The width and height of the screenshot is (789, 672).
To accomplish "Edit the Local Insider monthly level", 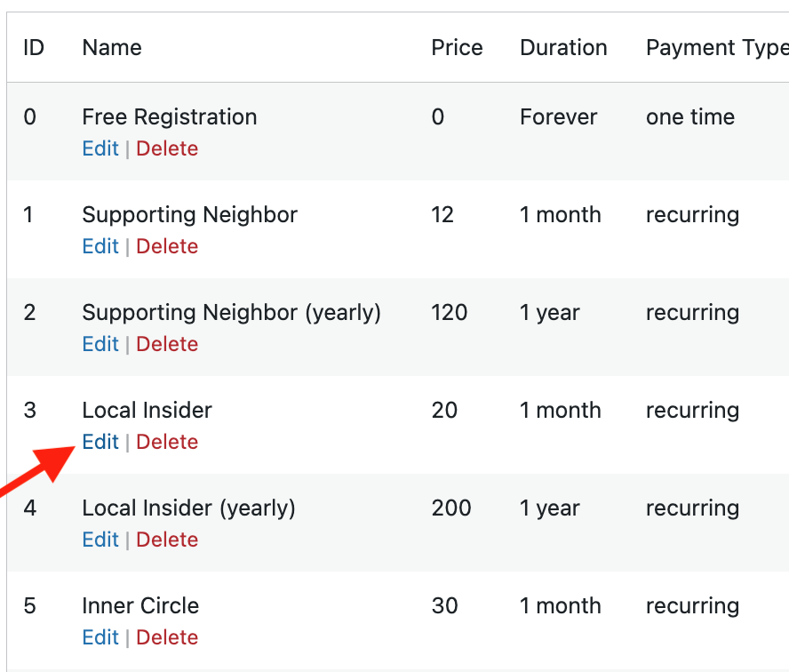I will (100, 442).
